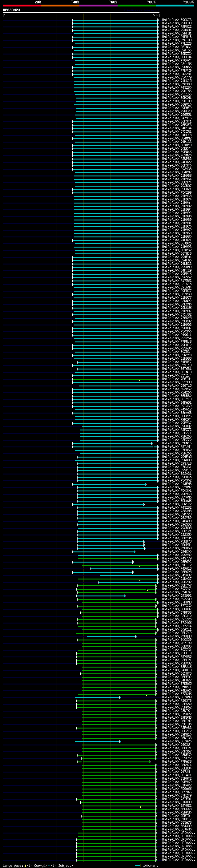Image resolution: width=197 pixels, height=868 pixels.
Task: Click the green alignment bar for UniRef100_Q56TU4
Action: point(115,379)
